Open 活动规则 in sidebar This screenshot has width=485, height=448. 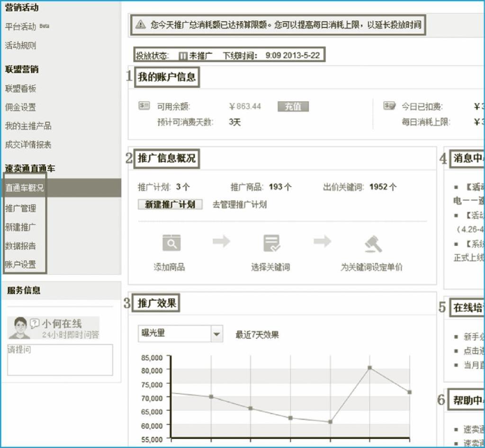(x=20, y=45)
